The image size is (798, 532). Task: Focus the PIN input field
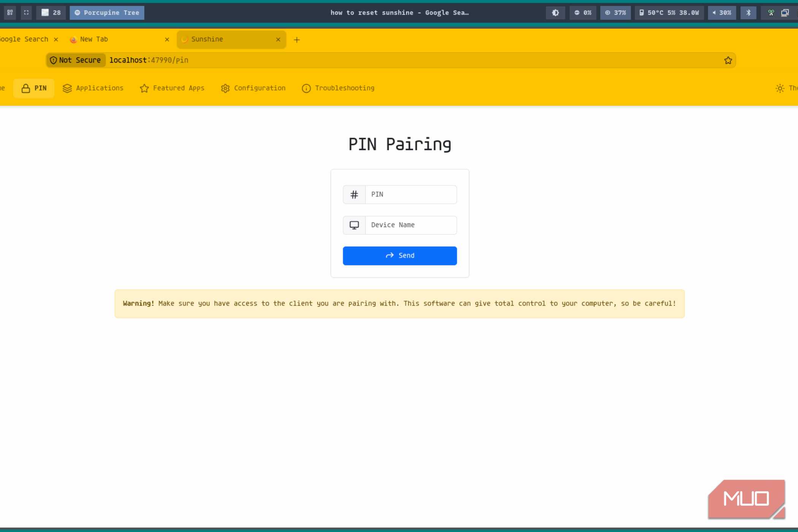point(411,195)
